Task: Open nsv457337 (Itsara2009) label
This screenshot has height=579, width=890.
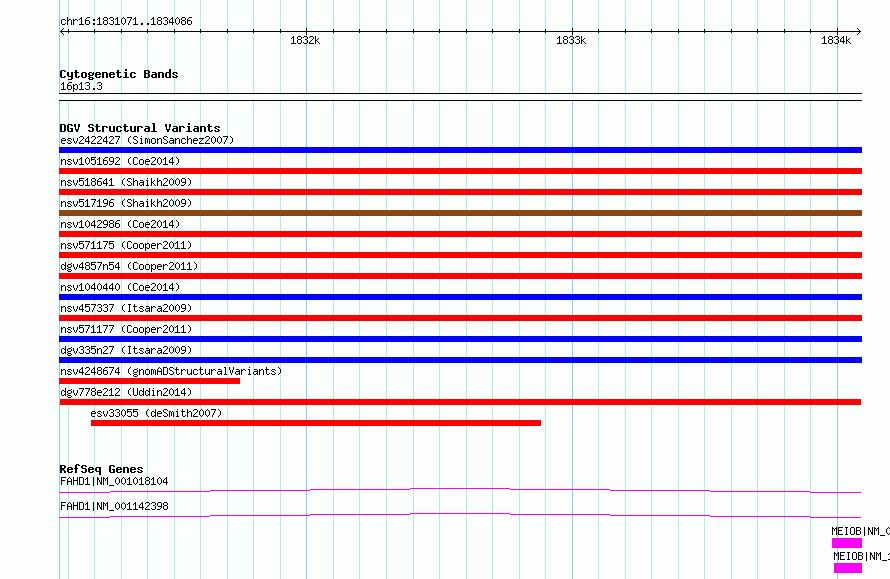Action: click(126, 308)
